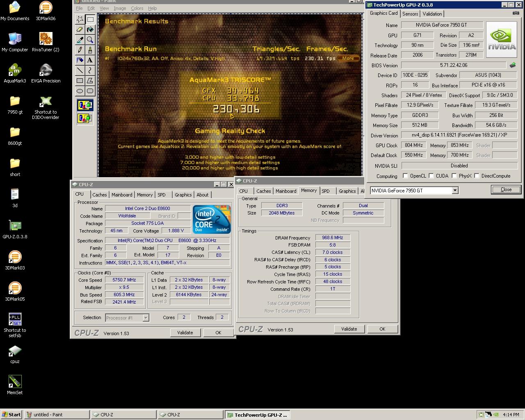Click the GPU Clock 804 MHz field
The height and width of the screenshot is (420, 525).
pyautogui.click(x=414, y=145)
